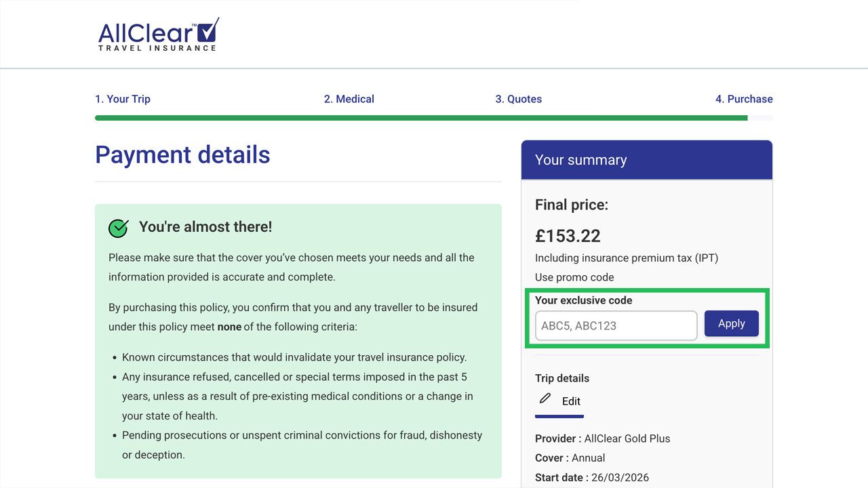Click the Edit link for Trip details

coord(571,401)
